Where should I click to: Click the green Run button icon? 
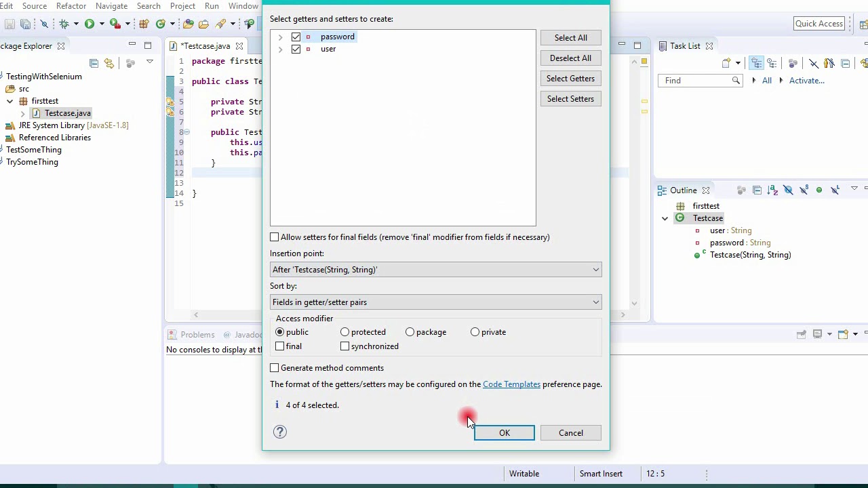(x=90, y=24)
